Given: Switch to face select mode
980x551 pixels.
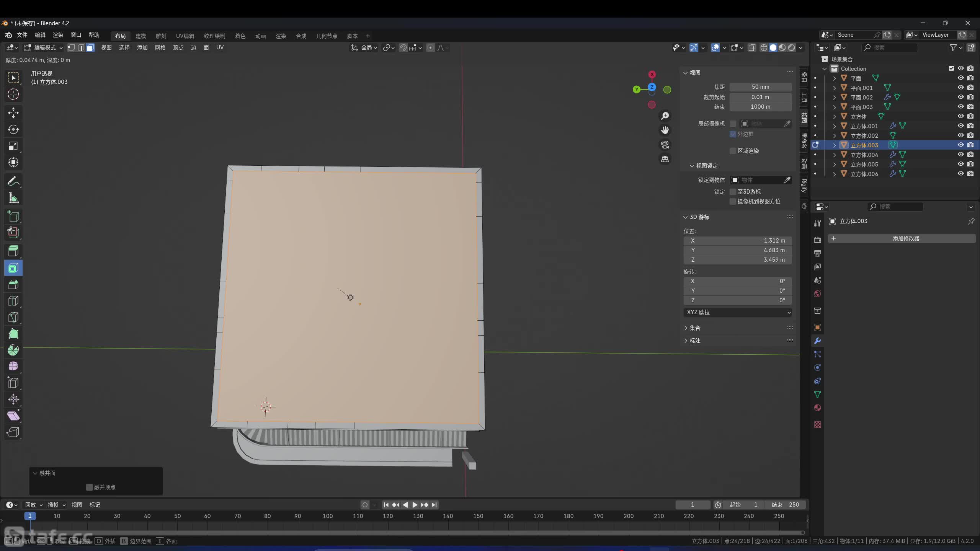Looking at the screenshot, I should (90, 48).
